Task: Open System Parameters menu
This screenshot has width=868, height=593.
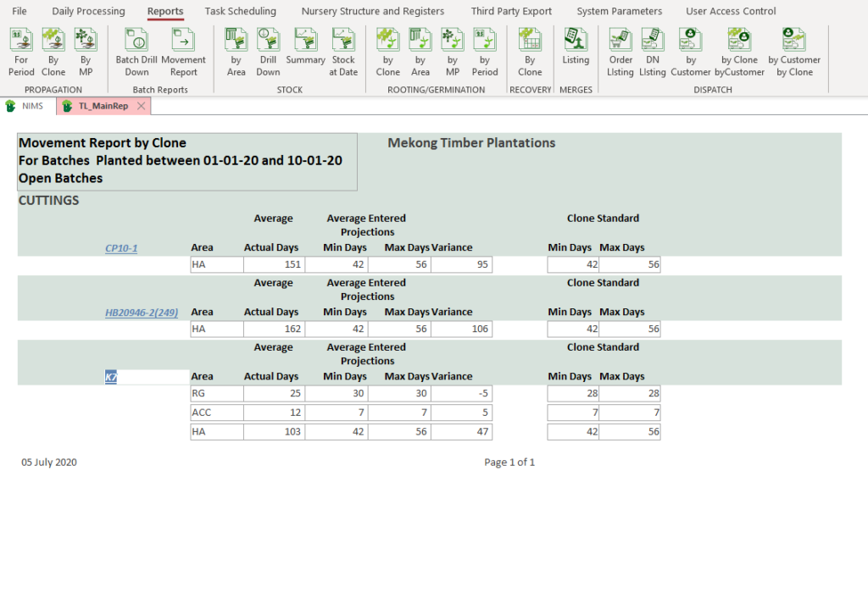Action: click(619, 11)
